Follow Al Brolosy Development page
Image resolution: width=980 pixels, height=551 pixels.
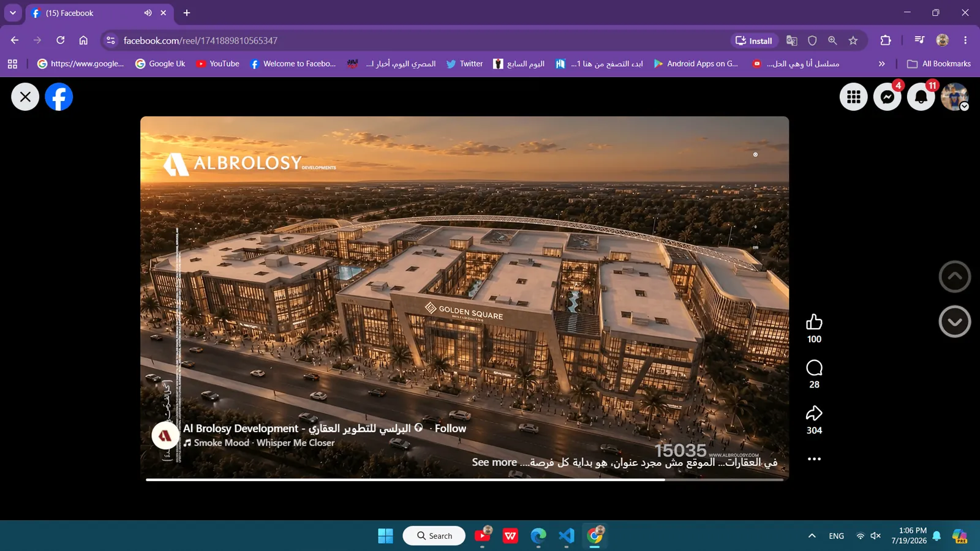pos(450,429)
